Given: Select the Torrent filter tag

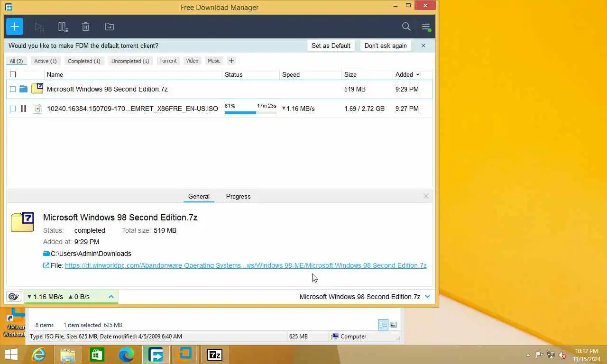Looking at the screenshot, I should 168,61.
